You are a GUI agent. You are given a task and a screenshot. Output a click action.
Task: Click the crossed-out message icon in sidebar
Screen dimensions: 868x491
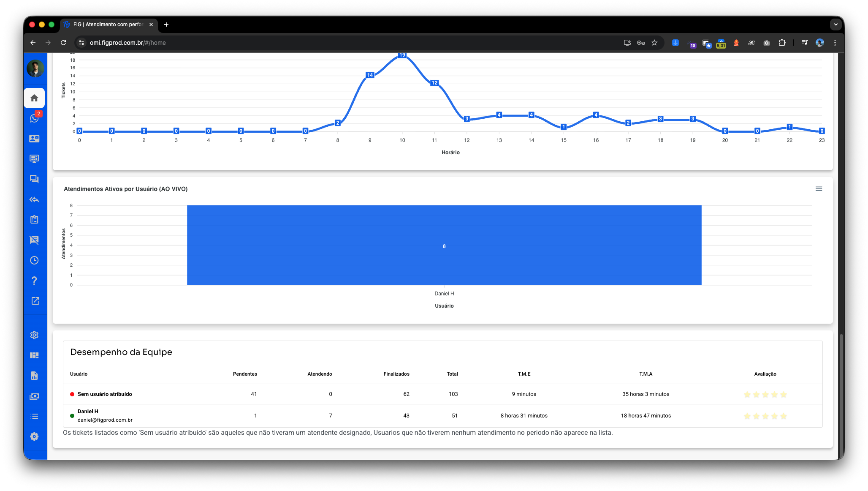35,240
